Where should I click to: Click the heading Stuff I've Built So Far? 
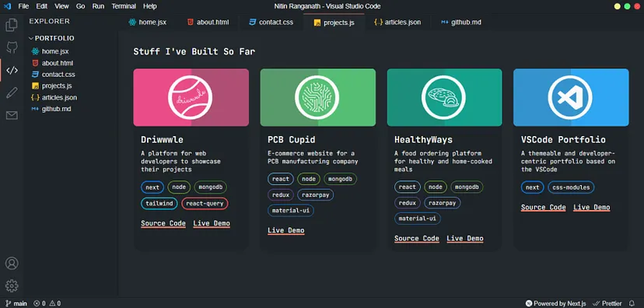[194, 52]
